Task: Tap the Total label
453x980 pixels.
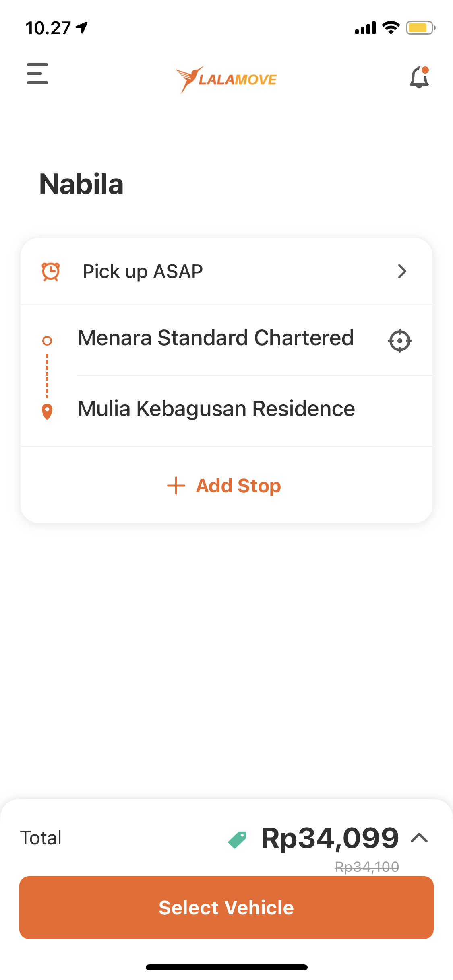Action: click(41, 838)
